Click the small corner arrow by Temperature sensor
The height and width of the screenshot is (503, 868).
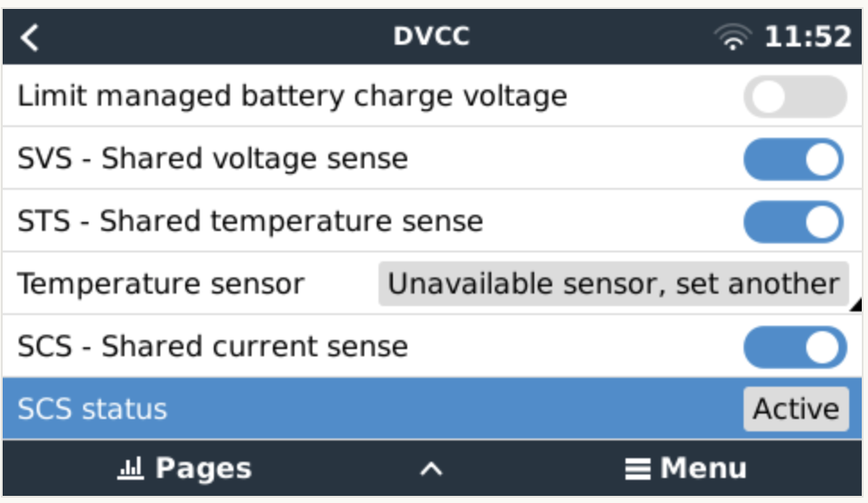tap(855, 306)
